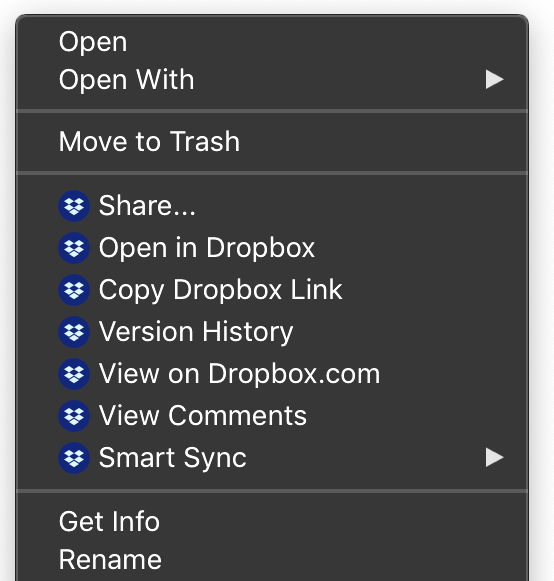Click the Dropbox icon beside Copy Dropbox Link
This screenshot has width=554, height=581.
[x=74, y=290]
